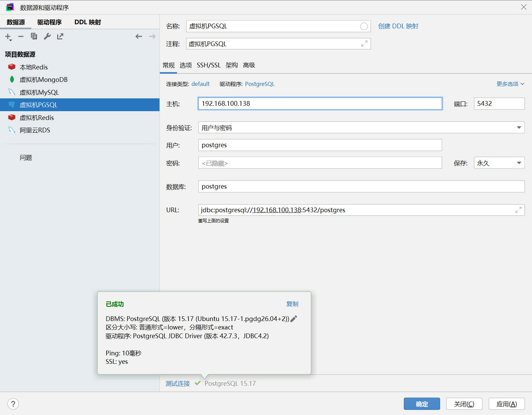The width and height of the screenshot is (532, 415).
Task: Click the make global export icon
Action: pos(60,36)
